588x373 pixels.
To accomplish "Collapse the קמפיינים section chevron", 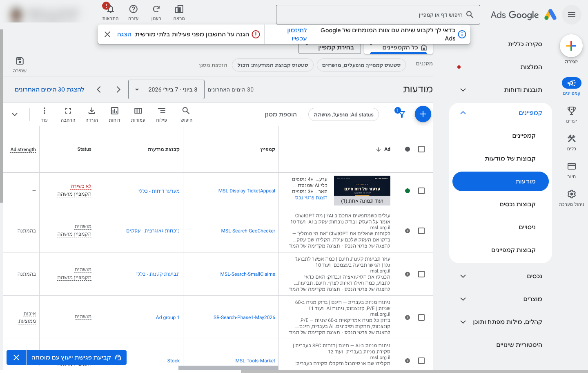I will coord(463,113).
